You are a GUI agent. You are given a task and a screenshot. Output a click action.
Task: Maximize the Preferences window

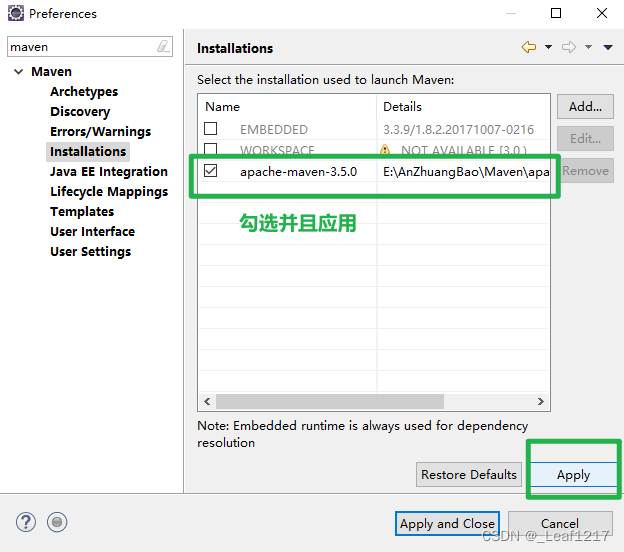(x=556, y=13)
